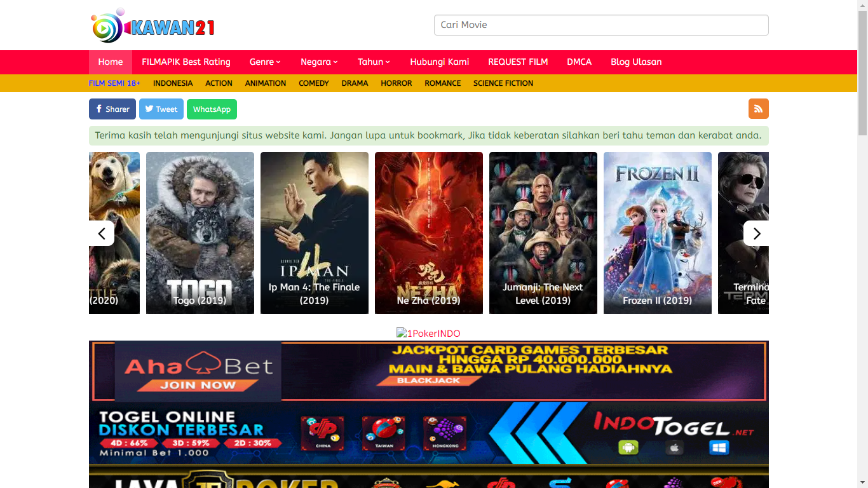Open the Frozen II (2019) poster
The width and height of the screenshot is (868, 488).
658,233
